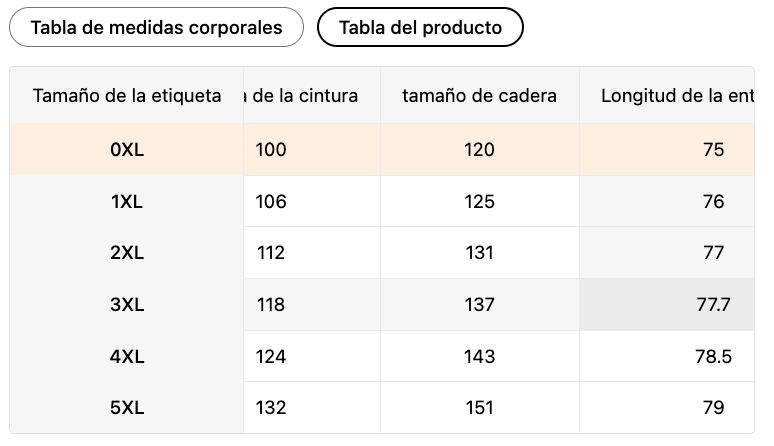Click the Longitud column header at right edge
Viewport: 774px width, 446px height.
click(675, 95)
